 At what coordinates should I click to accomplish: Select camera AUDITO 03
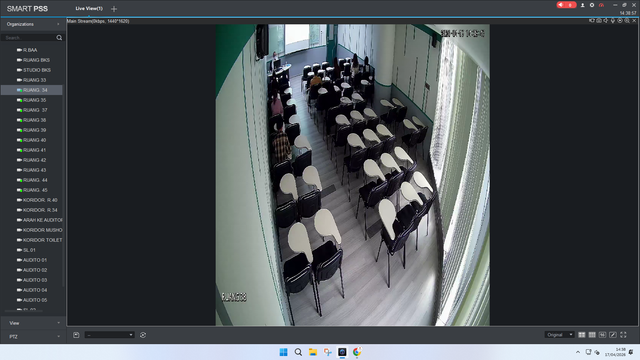[x=35, y=280]
